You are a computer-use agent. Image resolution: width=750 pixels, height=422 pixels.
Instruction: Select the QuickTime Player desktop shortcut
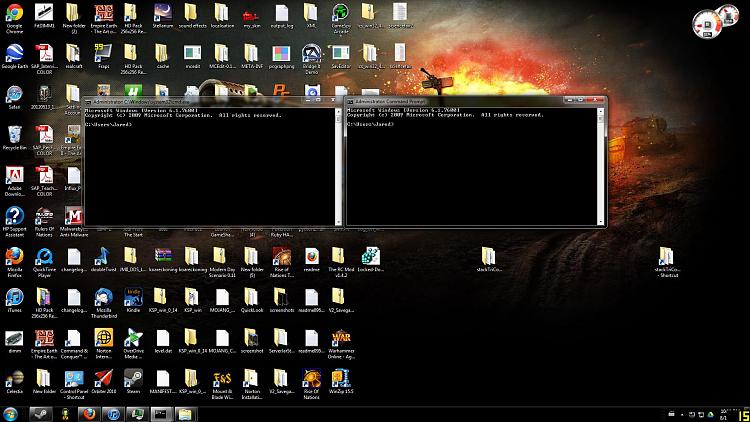pyautogui.click(x=44, y=262)
